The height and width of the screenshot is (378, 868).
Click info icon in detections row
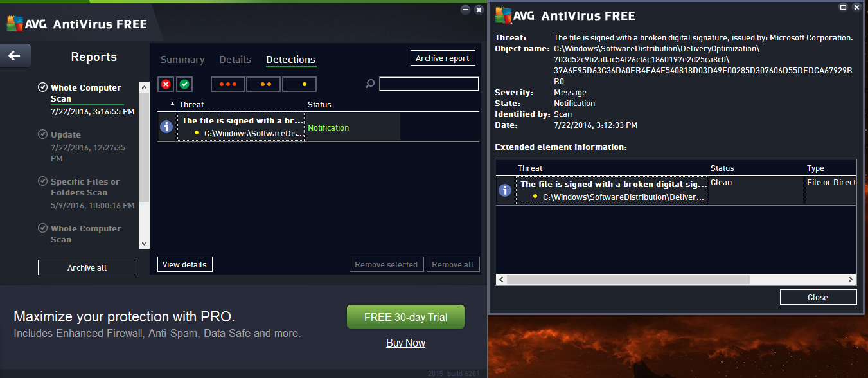[166, 127]
